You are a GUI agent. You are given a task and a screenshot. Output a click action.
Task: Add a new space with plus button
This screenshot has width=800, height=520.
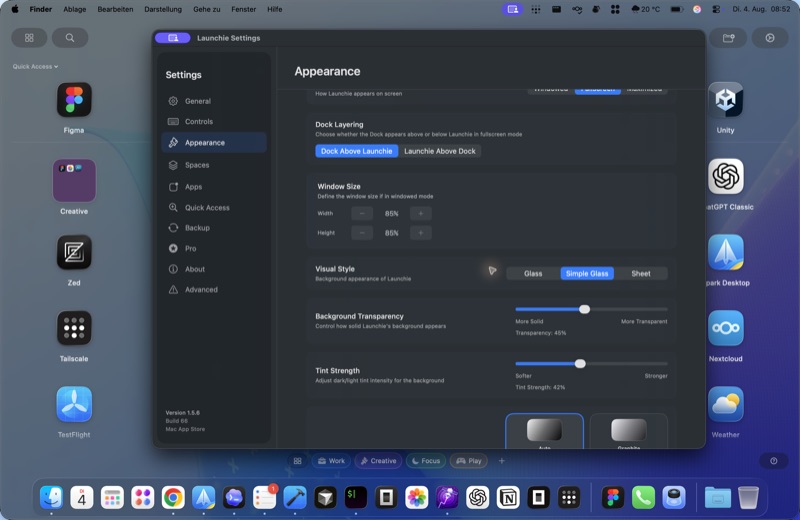[502, 461]
